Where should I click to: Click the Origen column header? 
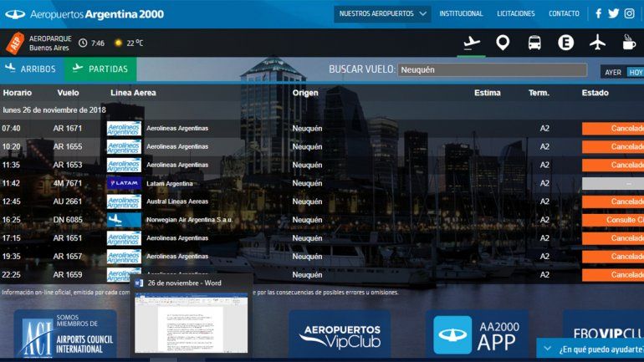click(305, 93)
